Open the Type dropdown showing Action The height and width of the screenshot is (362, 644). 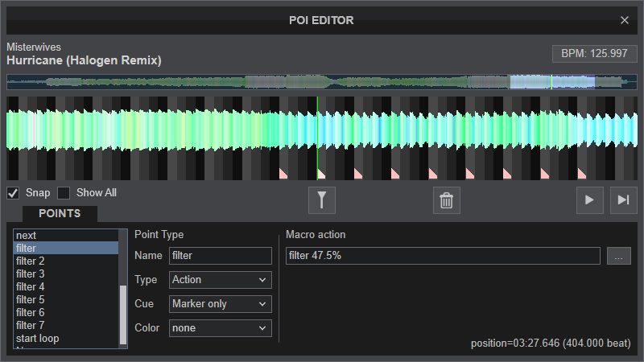coord(220,280)
